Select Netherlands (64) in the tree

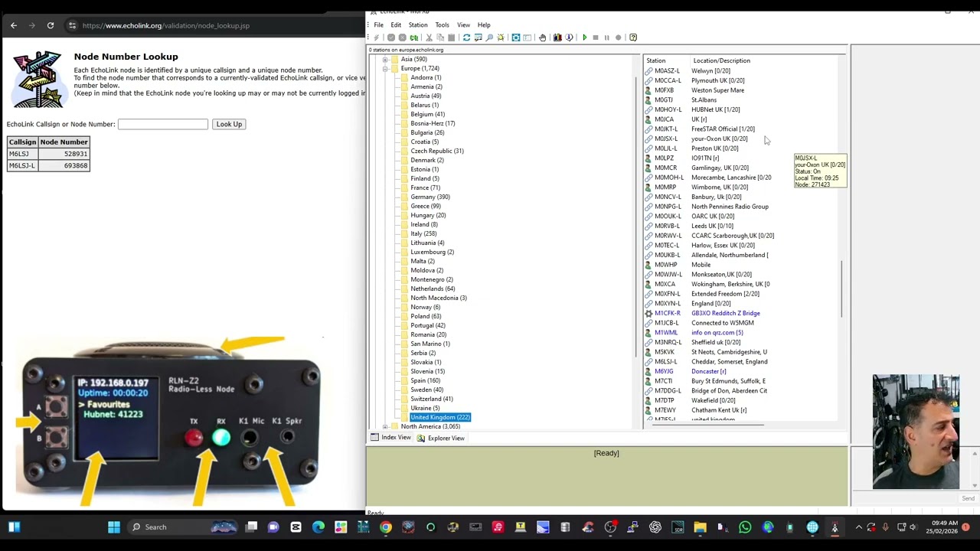pyautogui.click(x=433, y=289)
